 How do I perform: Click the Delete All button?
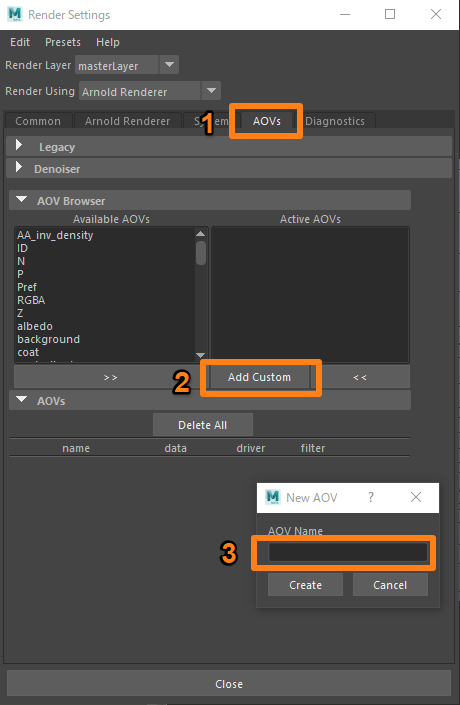[x=202, y=425]
